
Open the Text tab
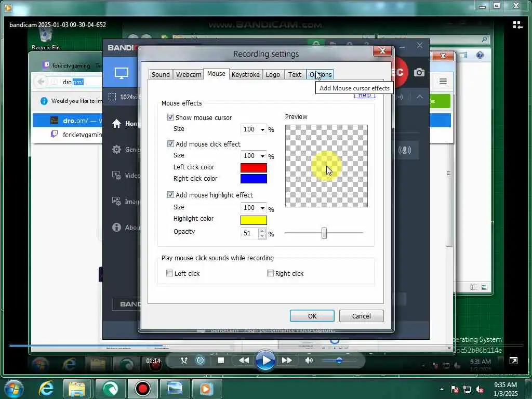(295, 75)
